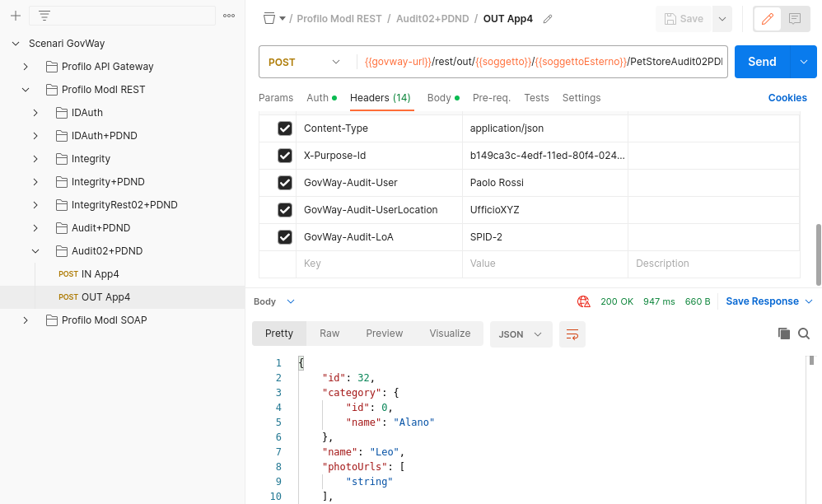Toggle word wrap icon in response viewer
The width and height of the screenshot is (822, 504).
pyautogui.click(x=572, y=334)
